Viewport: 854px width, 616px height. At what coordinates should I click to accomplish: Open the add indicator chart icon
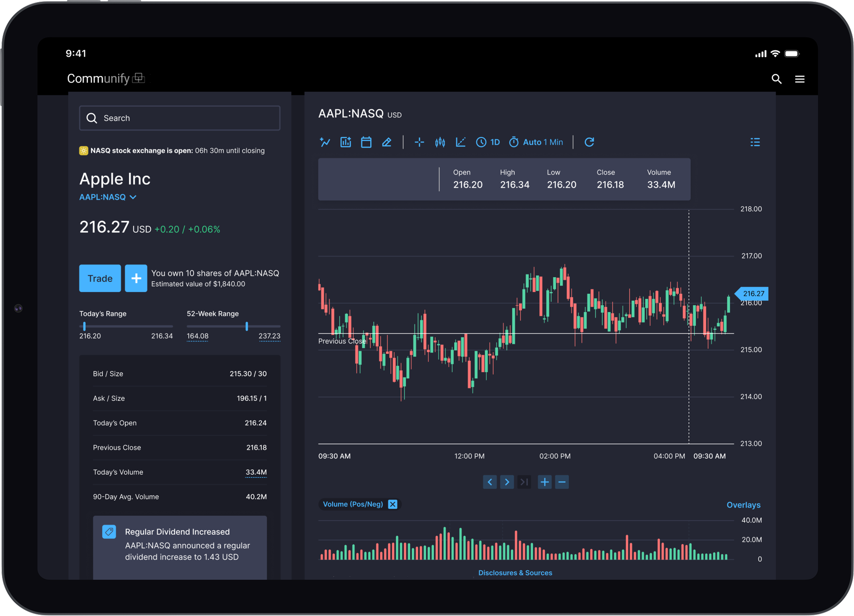tap(345, 142)
